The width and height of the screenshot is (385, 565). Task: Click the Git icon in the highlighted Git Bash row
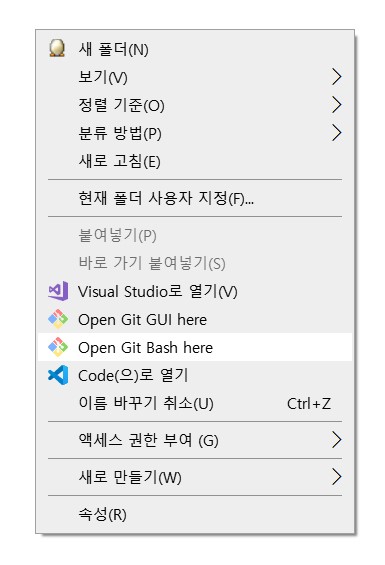pyautogui.click(x=58, y=347)
